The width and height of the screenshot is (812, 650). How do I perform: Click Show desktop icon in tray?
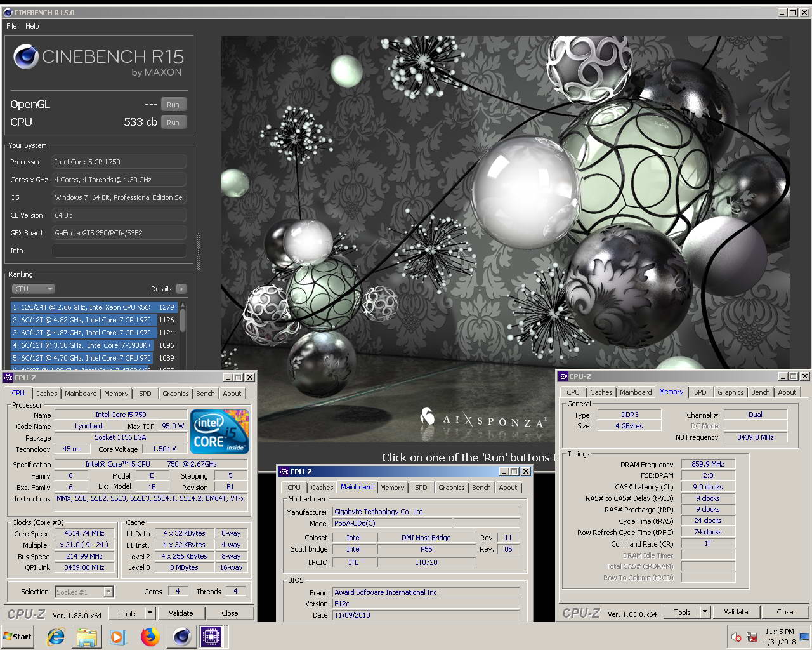tap(804, 637)
